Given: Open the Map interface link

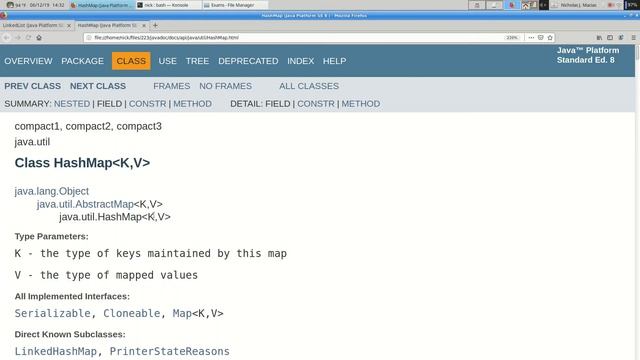Looking at the screenshot, I should 182,313.
